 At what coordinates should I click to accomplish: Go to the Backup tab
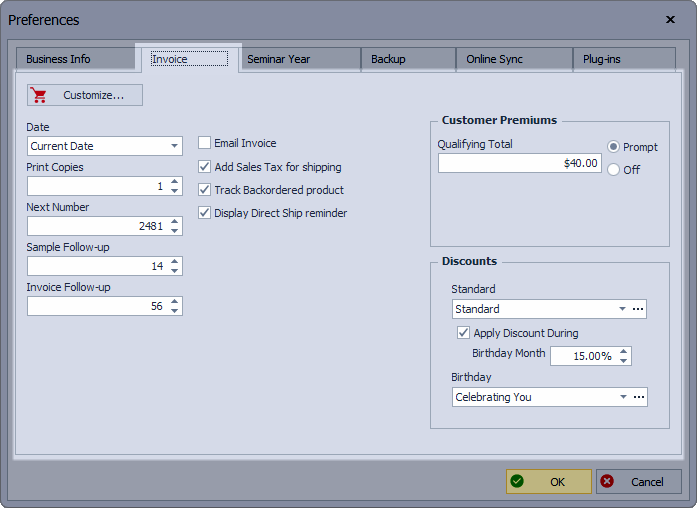pos(409,59)
